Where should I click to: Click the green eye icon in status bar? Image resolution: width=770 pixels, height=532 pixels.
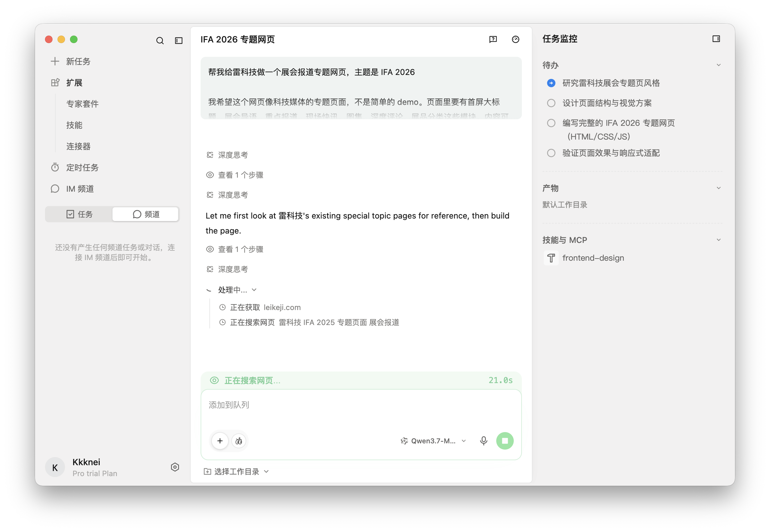[214, 380]
